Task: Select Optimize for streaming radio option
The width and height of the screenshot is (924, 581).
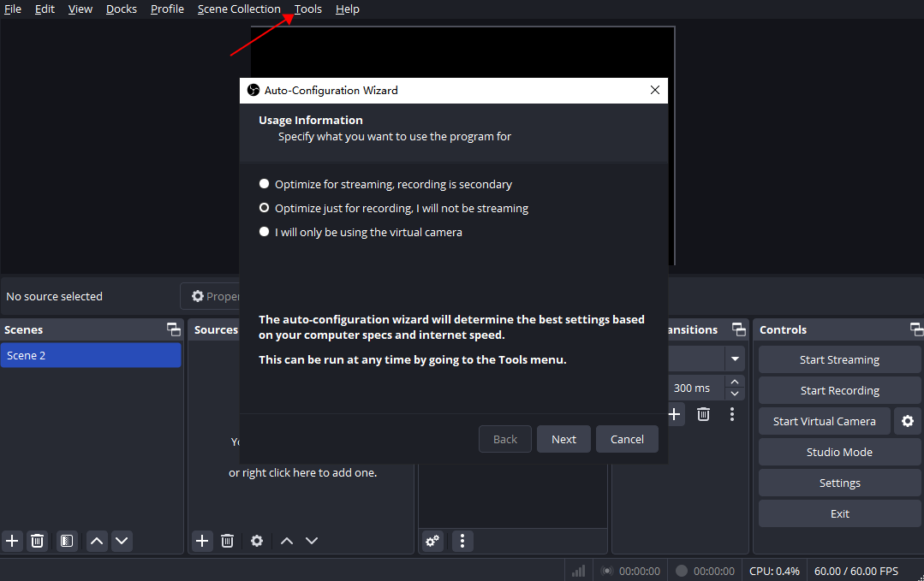Action: coord(265,184)
